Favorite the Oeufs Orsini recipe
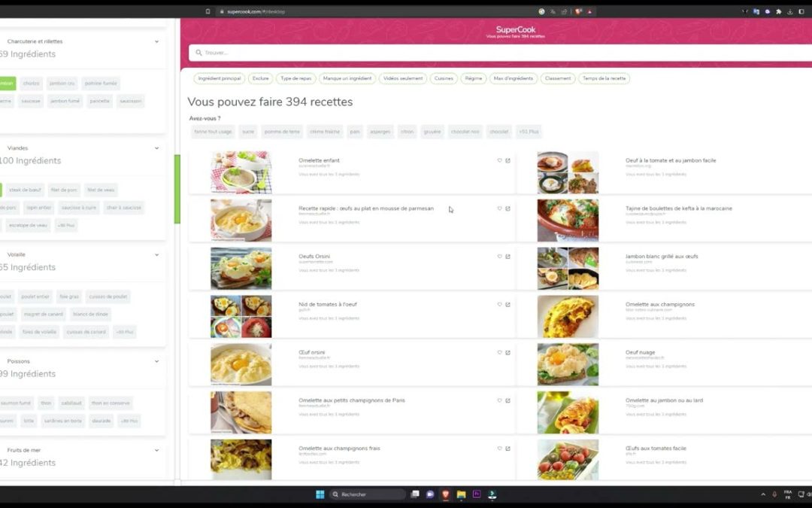812x508 pixels. click(500, 257)
